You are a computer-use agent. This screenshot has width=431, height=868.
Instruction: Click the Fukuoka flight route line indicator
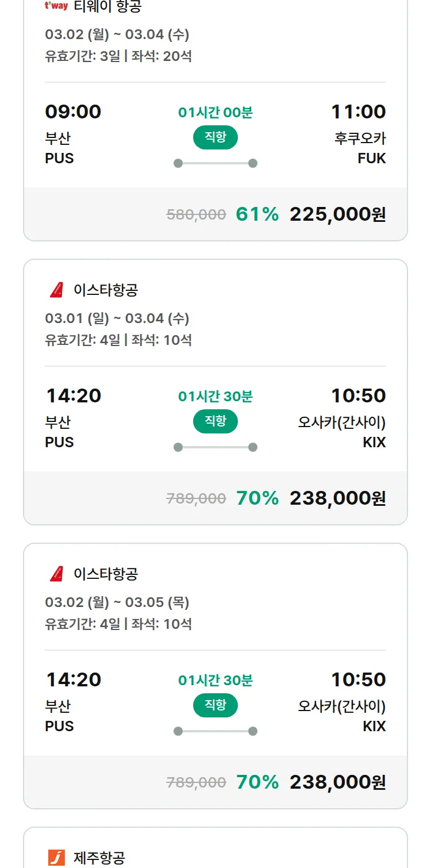(215, 163)
